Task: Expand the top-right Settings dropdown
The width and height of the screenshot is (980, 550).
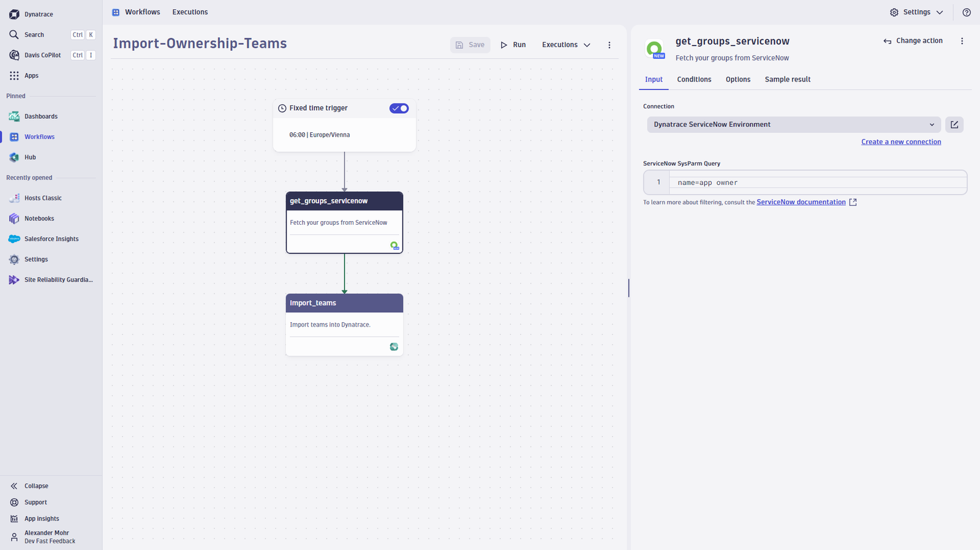Action: (x=916, y=12)
